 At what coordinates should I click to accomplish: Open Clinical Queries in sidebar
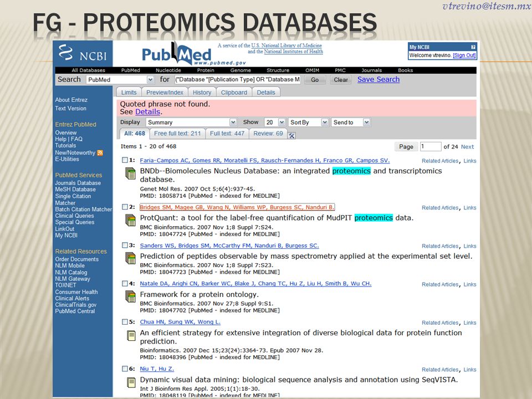tap(75, 216)
